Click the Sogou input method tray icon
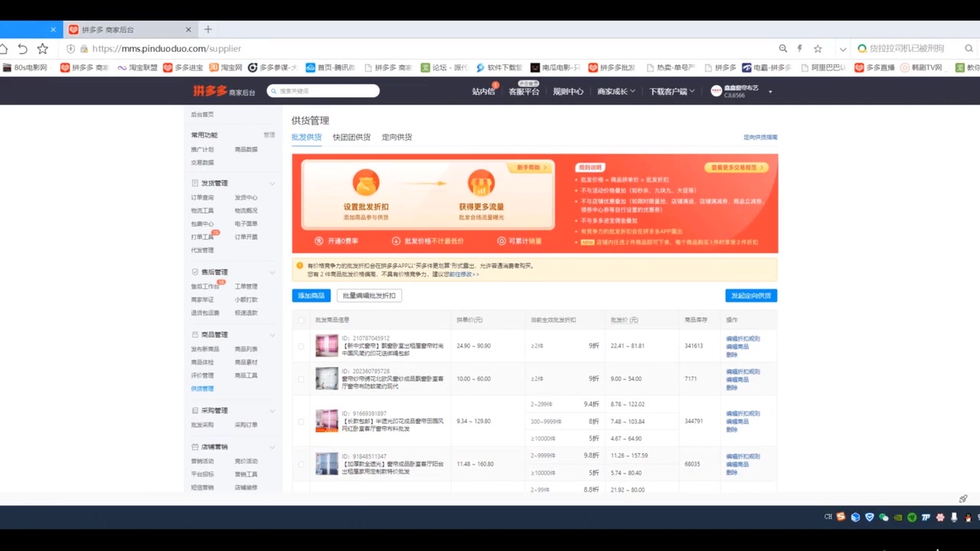 841,517
